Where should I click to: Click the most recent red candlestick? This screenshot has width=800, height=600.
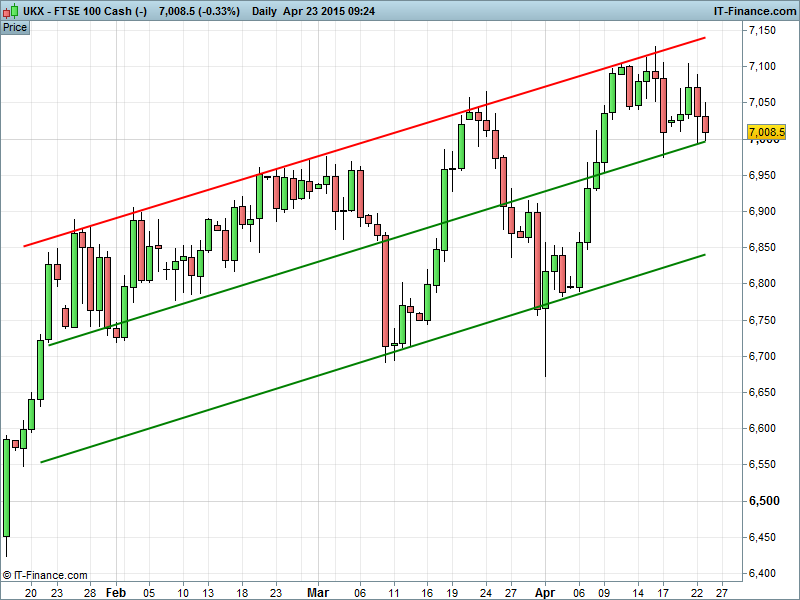tap(706, 124)
